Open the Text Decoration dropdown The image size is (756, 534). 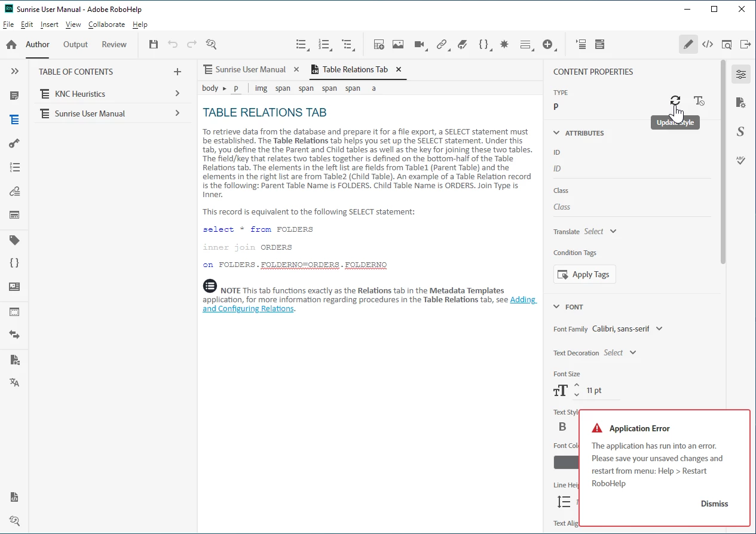(x=620, y=352)
